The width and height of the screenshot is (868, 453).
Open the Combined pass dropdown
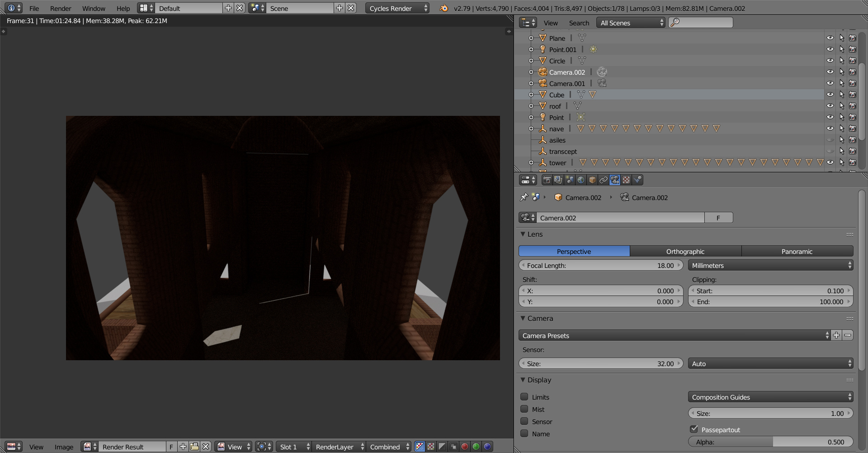[389, 447]
